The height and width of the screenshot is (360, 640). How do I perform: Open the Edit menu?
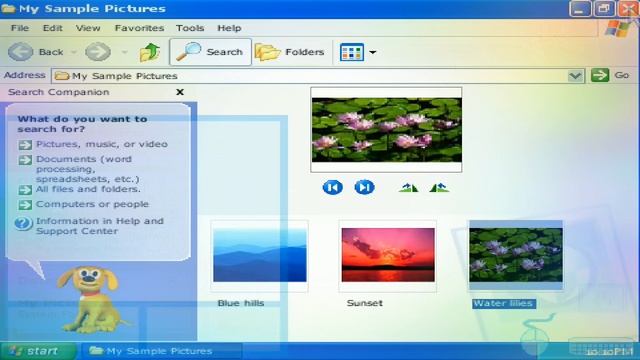tap(53, 28)
